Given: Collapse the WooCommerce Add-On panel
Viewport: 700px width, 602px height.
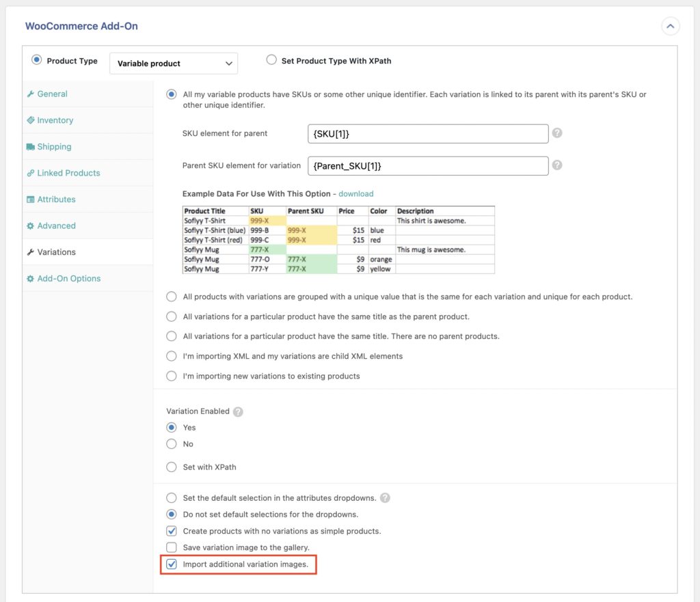Looking at the screenshot, I should tap(671, 26).
